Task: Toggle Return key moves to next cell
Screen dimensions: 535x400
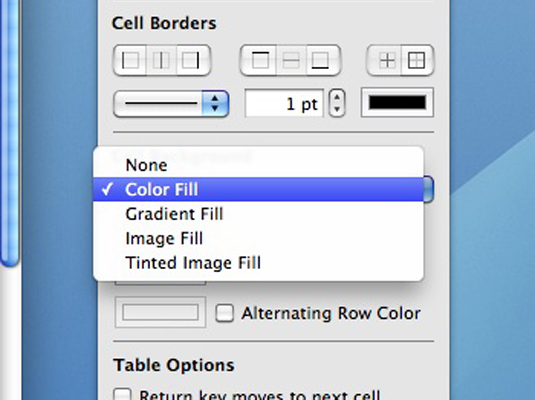Action: click(x=122, y=394)
